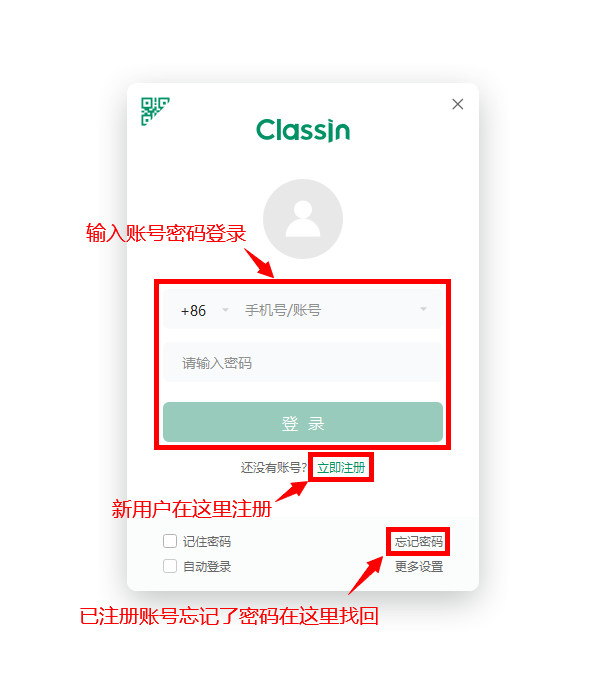Image resolution: width=596 pixels, height=683 pixels.
Task: Click the 忘记密码 link
Action: pyautogui.click(x=419, y=541)
